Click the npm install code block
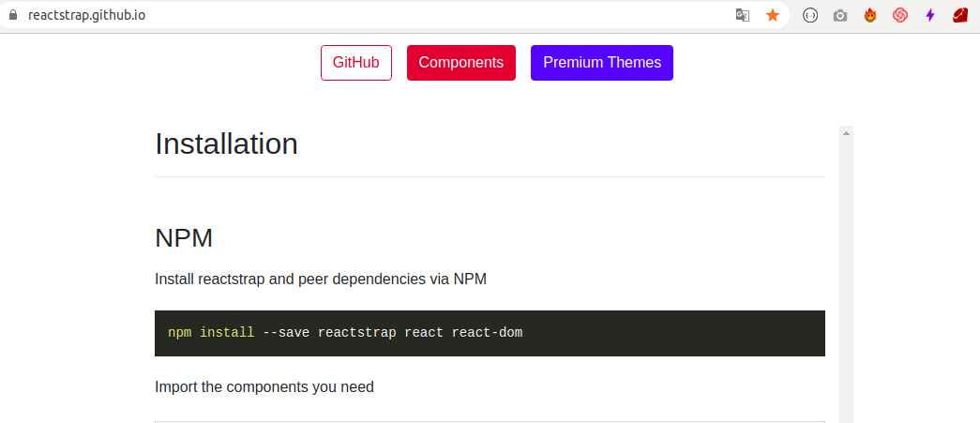 (x=490, y=333)
